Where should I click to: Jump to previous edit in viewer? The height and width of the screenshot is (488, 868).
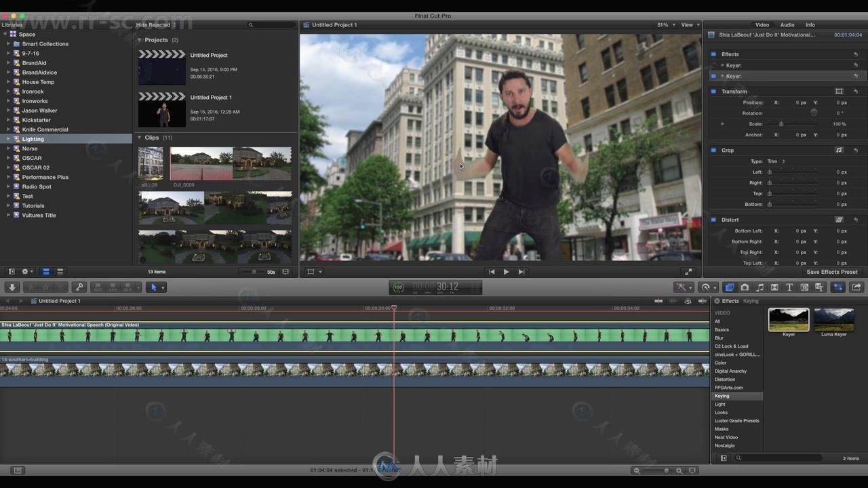(492, 272)
